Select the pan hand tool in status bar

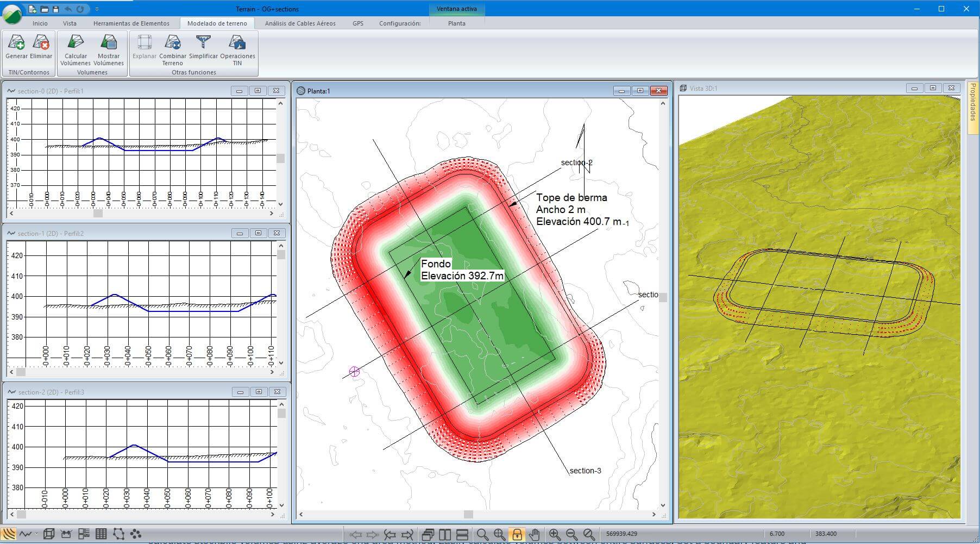point(535,534)
